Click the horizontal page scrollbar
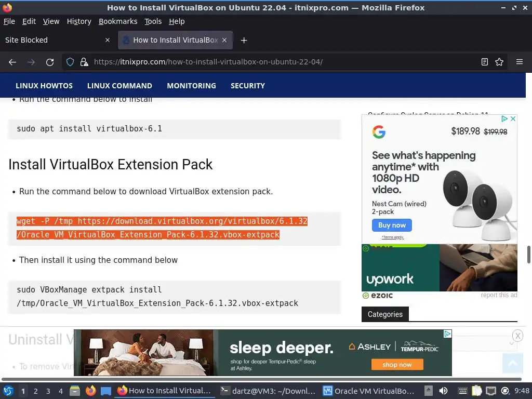Viewport: 532px width, 399px height. [261, 379]
